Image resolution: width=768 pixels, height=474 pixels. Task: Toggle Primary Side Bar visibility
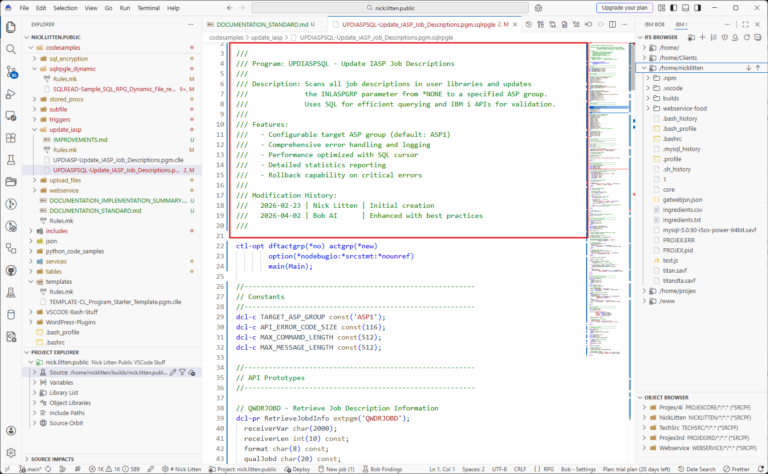click(x=673, y=8)
